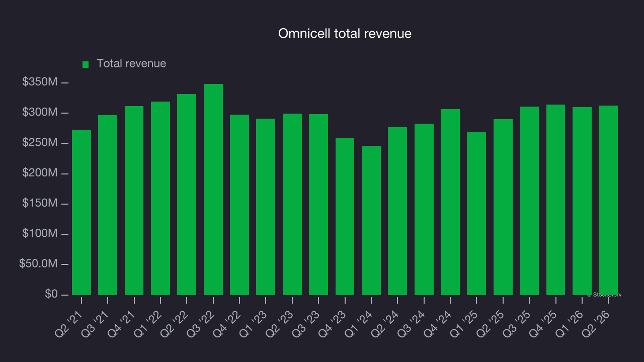The height and width of the screenshot is (362, 644).
Task: Select the Q1 '26 revenue bar
Action: coord(582,201)
